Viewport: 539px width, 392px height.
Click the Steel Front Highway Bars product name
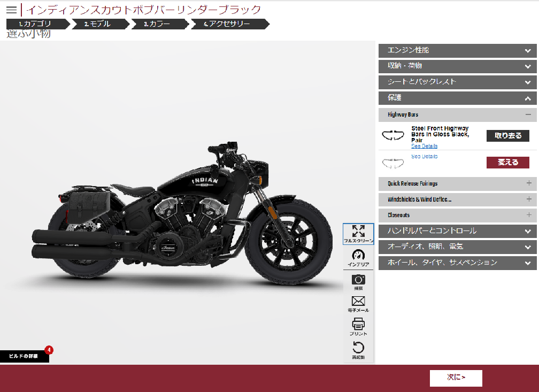440,134
